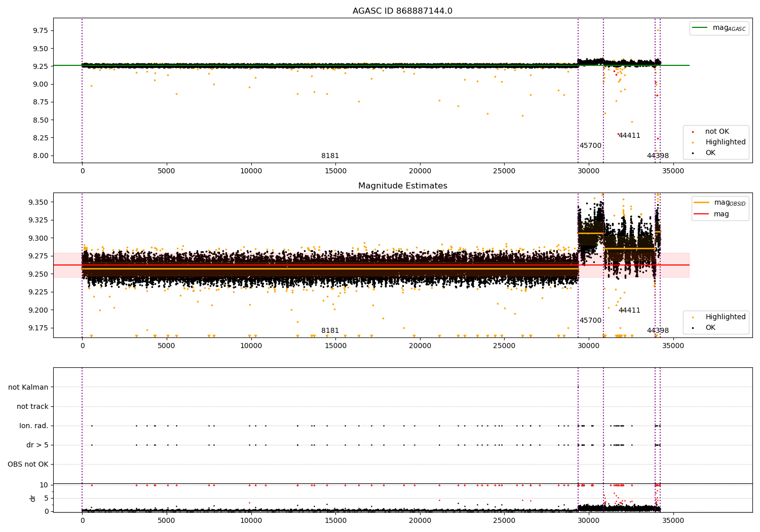Click the 'Ion. rad.' axis label
The width and height of the screenshot is (760, 532).
point(34,426)
